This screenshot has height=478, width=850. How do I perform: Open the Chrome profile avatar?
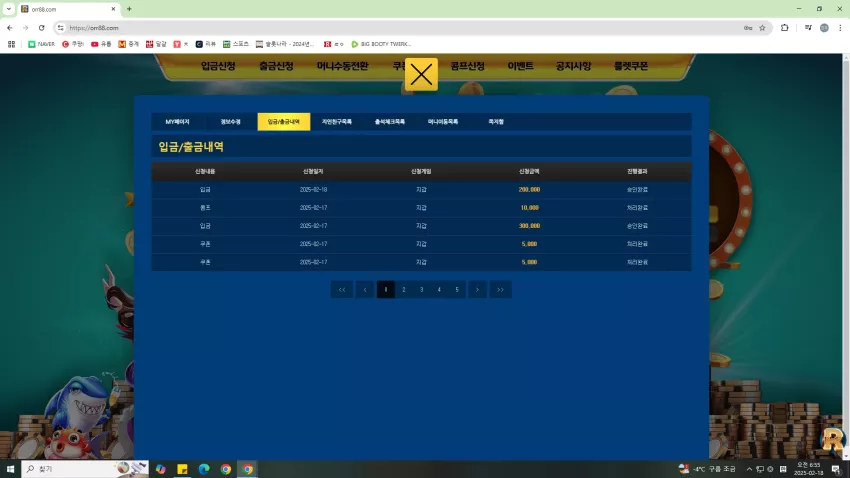(x=824, y=28)
